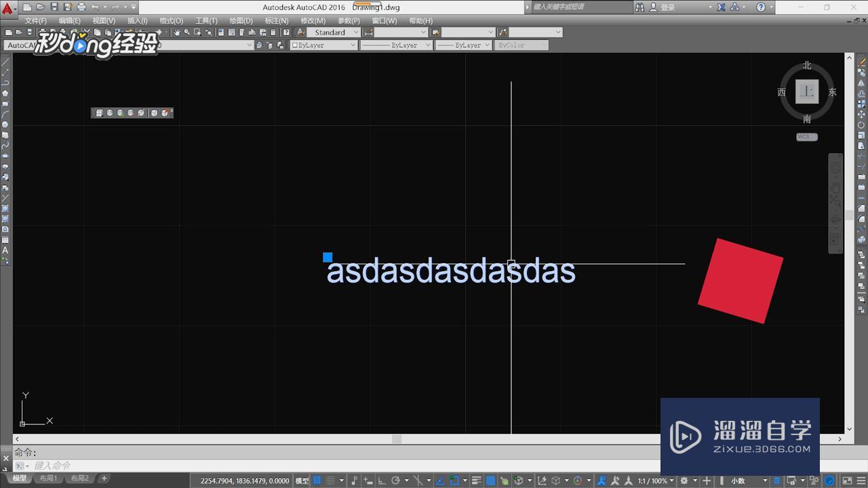The image size is (868, 488).
Task: Open the help question mark icon
Action: pos(761,7)
